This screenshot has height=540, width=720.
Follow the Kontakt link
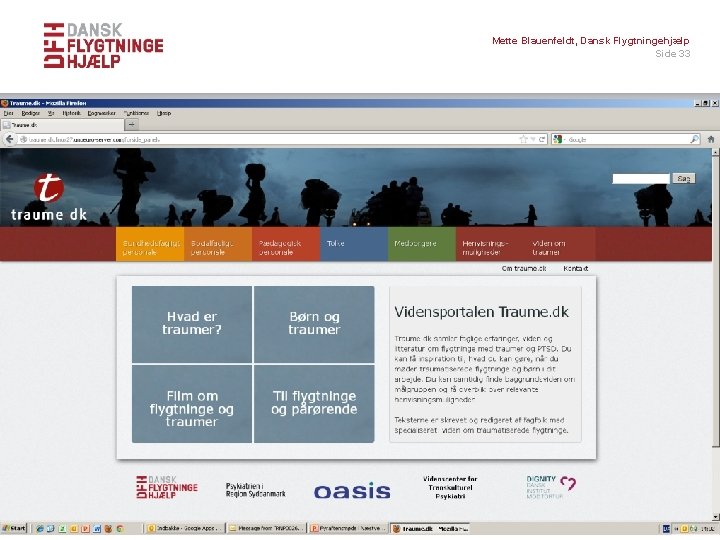575,269
